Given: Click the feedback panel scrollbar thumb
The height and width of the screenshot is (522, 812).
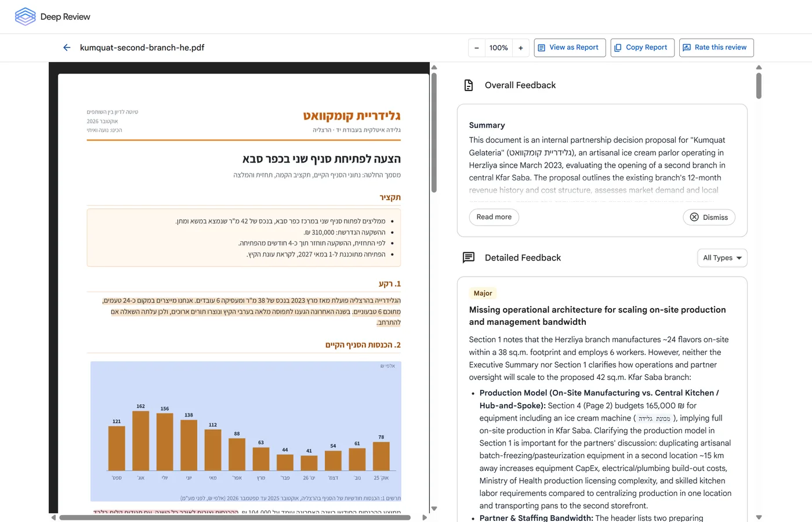Looking at the screenshot, I should (x=759, y=85).
